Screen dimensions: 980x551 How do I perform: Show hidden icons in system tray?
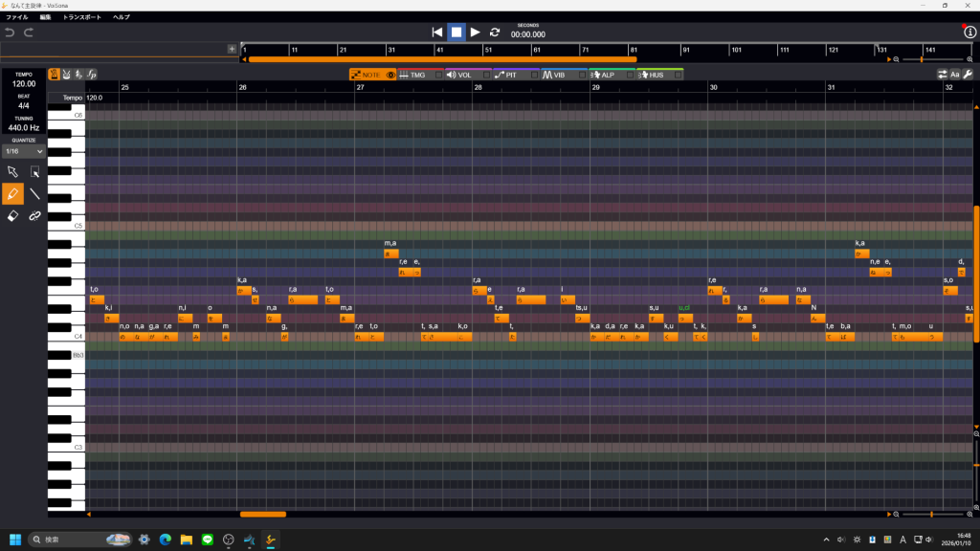pyautogui.click(x=826, y=540)
